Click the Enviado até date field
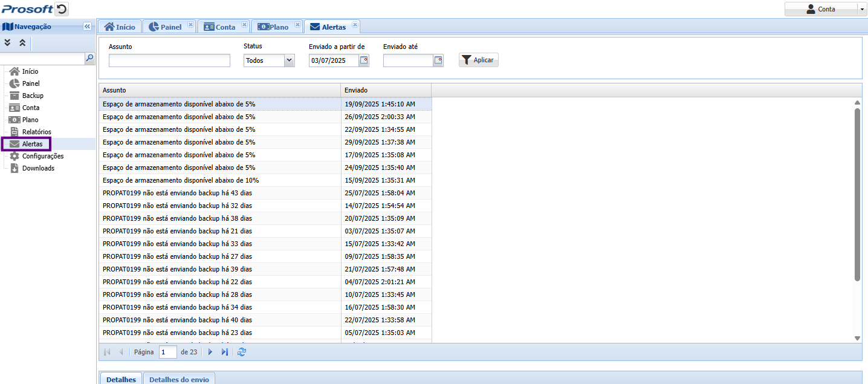The image size is (868, 384). click(408, 60)
